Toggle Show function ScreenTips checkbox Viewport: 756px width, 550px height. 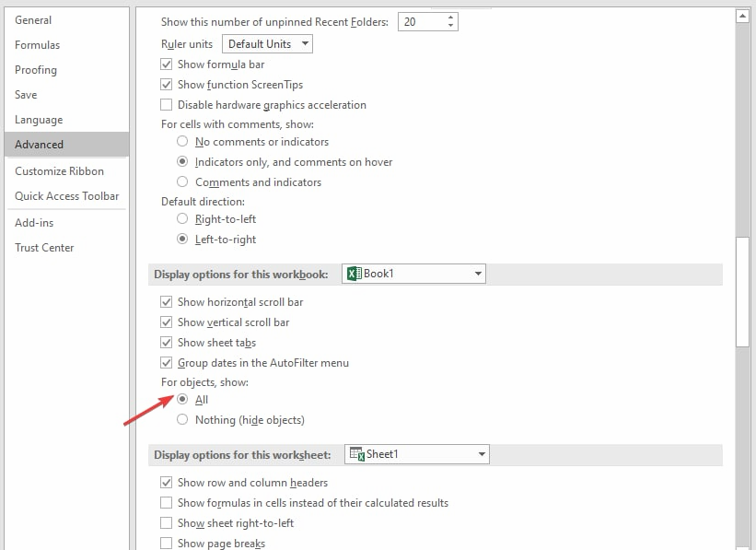click(167, 85)
